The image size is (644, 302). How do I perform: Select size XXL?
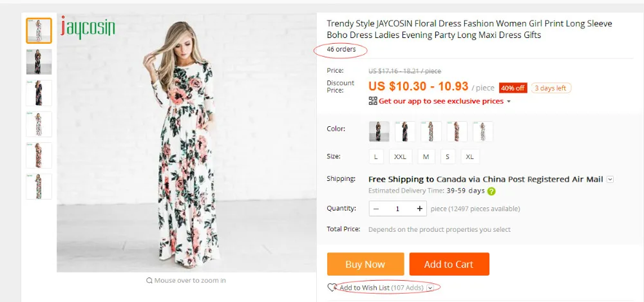pyautogui.click(x=401, y=156)
